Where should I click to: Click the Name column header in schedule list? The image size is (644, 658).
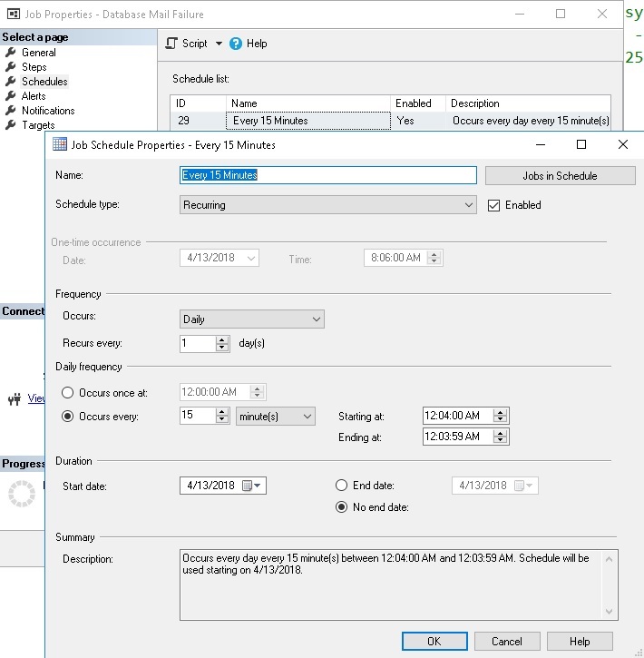[308, 103]
